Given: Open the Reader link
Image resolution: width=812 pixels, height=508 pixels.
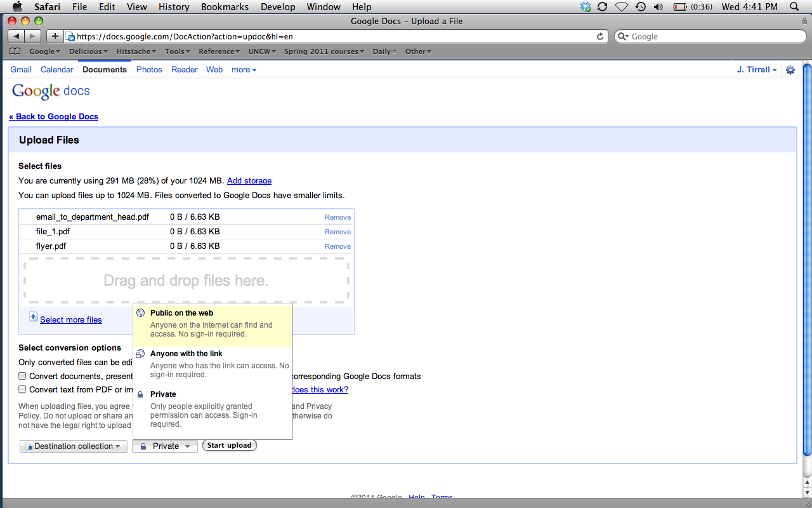Looking at the screenshot, I should [x=185, y=70].
